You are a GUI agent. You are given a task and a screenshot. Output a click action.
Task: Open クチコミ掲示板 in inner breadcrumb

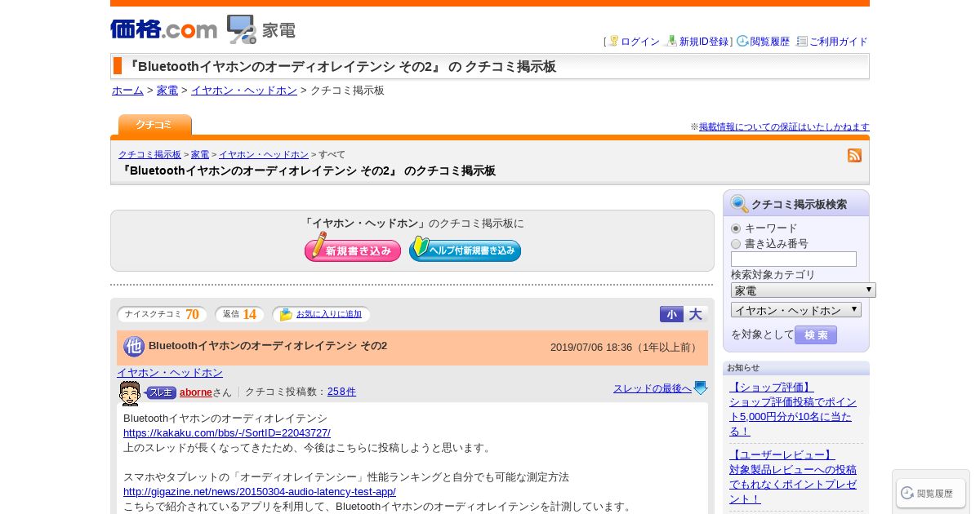(x=149, y=154)
